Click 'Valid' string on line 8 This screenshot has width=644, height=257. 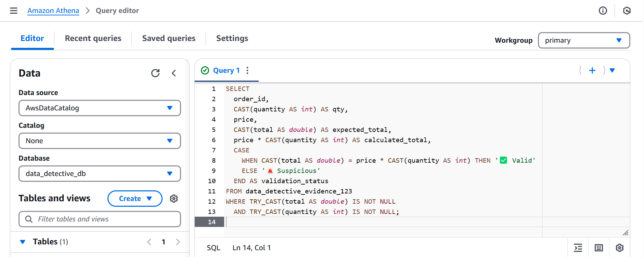(x=515, y=161)
